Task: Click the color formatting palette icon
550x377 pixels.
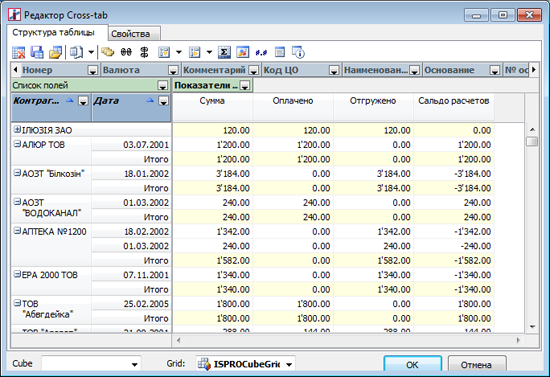Action: coord(243,53)
